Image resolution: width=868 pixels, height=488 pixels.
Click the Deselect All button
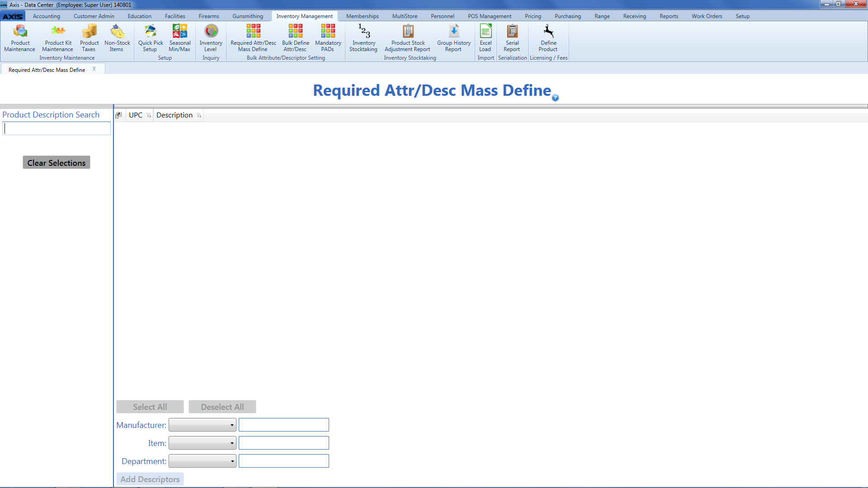point(222,407)
